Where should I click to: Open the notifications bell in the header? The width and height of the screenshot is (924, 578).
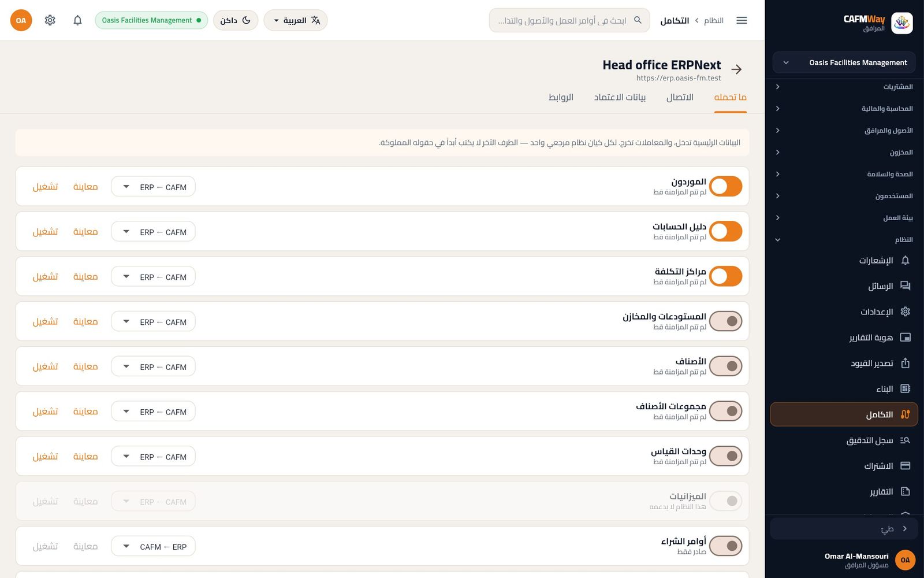(77, 20)
